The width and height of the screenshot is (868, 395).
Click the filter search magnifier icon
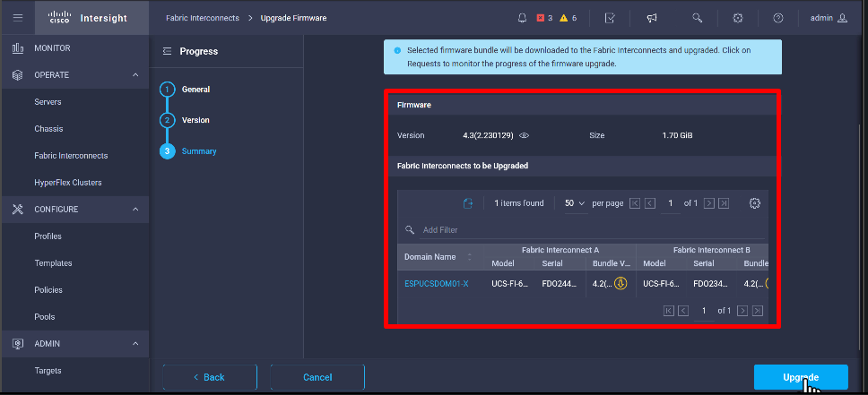410,229
